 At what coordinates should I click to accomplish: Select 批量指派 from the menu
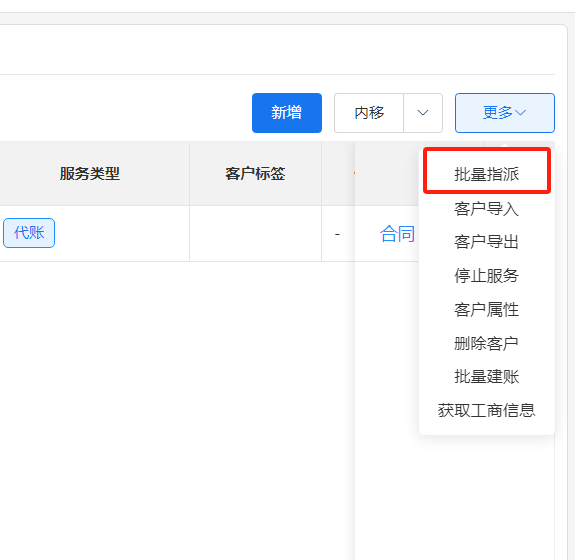coord(487,174)
